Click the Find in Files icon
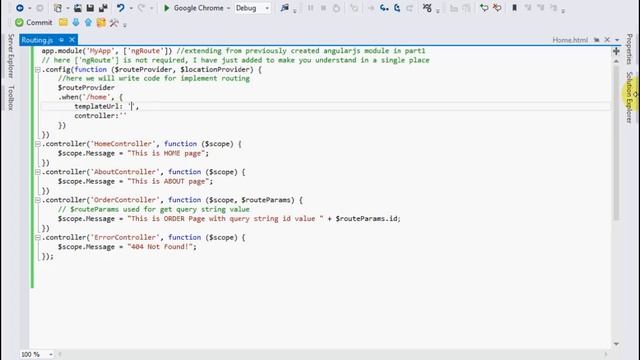The width and height of the screenshot is (640, 360). (x=284, y=8)
